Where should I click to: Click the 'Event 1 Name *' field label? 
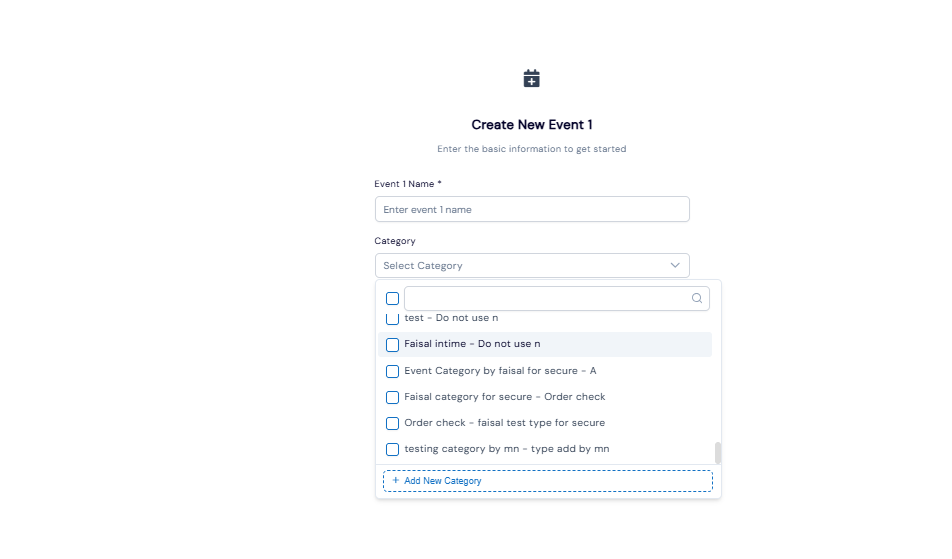pyautogui.click(x=408, y=184)
